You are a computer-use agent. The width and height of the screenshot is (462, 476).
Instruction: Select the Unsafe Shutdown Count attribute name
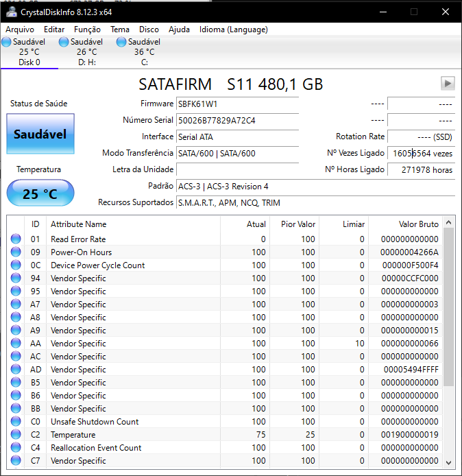click(x=95, y=422)
